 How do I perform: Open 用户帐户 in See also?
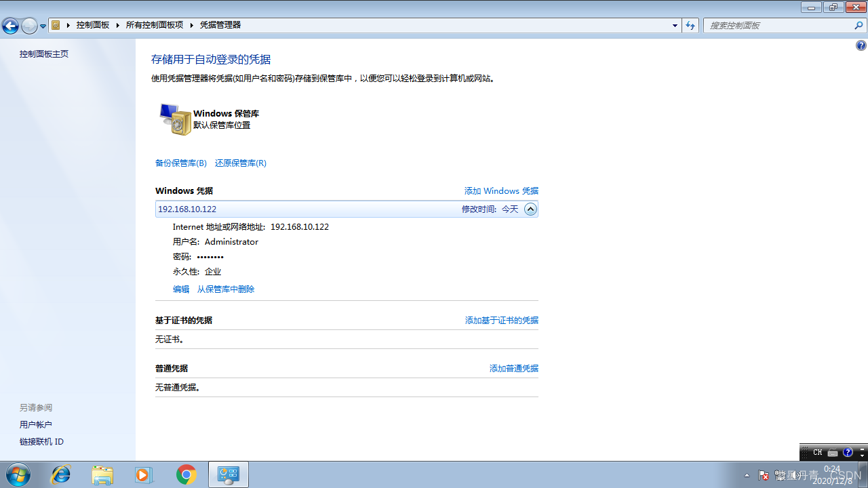tap(36, 425)
